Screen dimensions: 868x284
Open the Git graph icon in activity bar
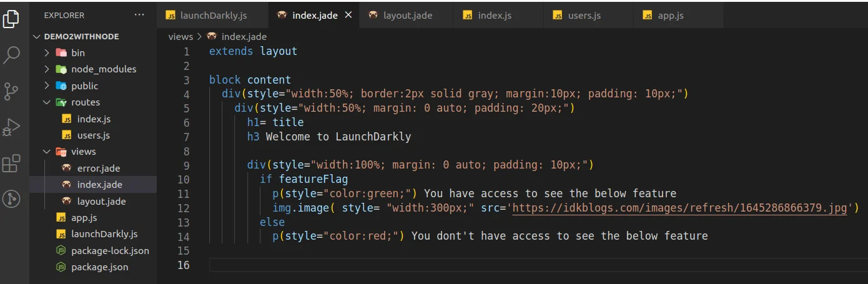11,199
